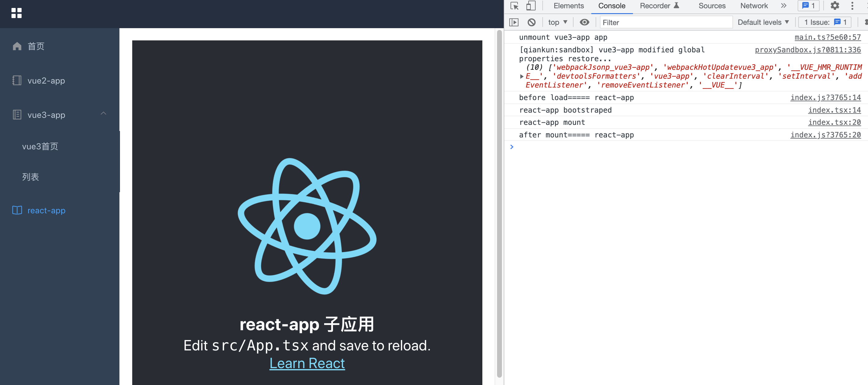Click the live expression eye icon
This screenshot has height=385, width=868.
click(584, 22)
